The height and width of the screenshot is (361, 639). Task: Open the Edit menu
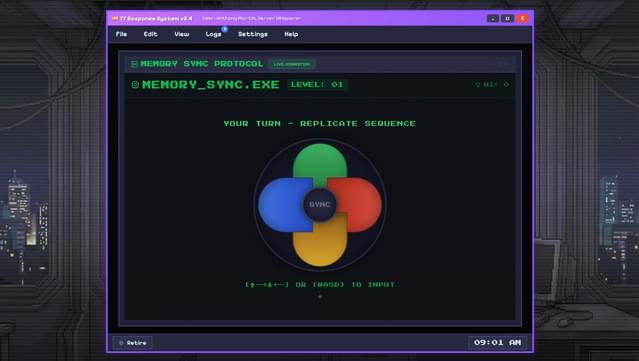pos(150,34)
